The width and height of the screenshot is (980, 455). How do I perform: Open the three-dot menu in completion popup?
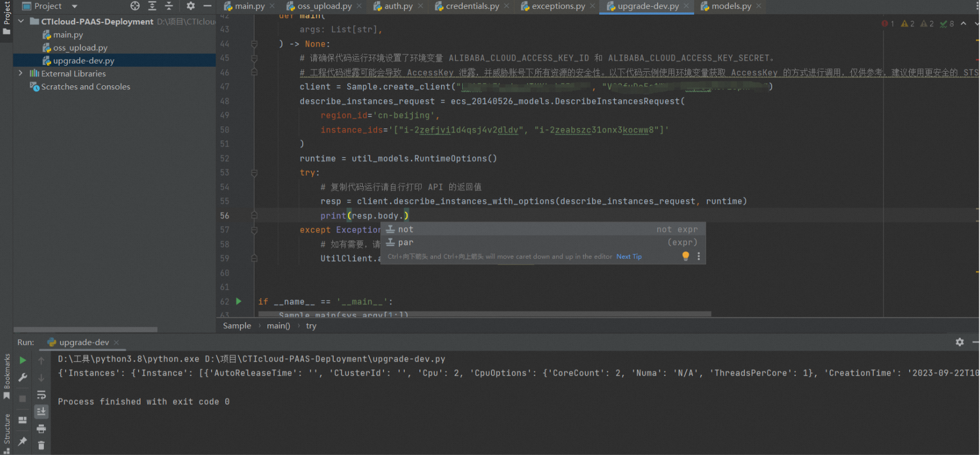pos(699,256)
